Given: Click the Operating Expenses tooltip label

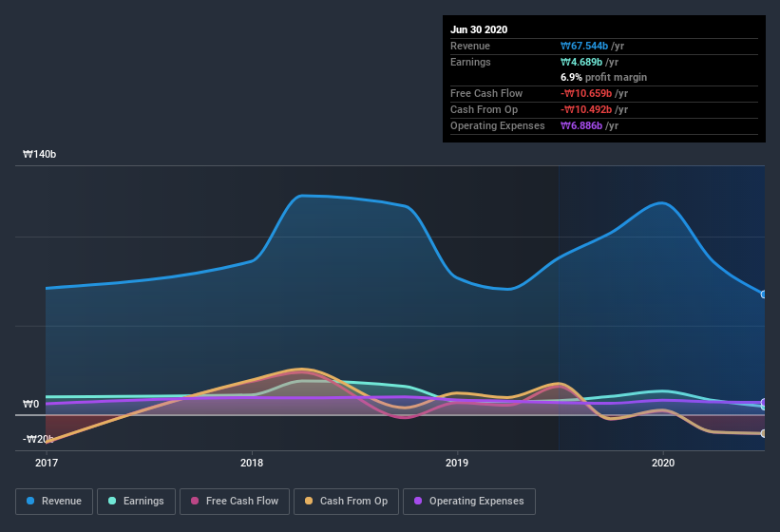Looking at the screenshot, I should pyautogui.click(x=498, y=125).
